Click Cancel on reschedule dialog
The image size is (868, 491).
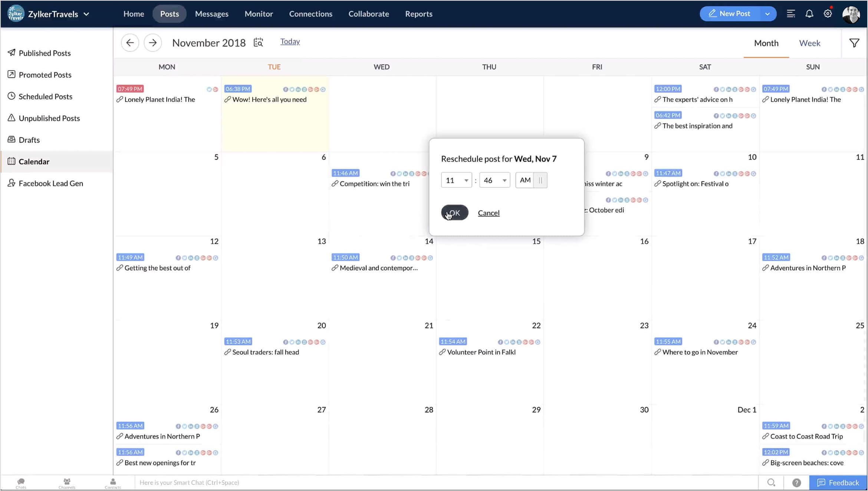point(488,213)
